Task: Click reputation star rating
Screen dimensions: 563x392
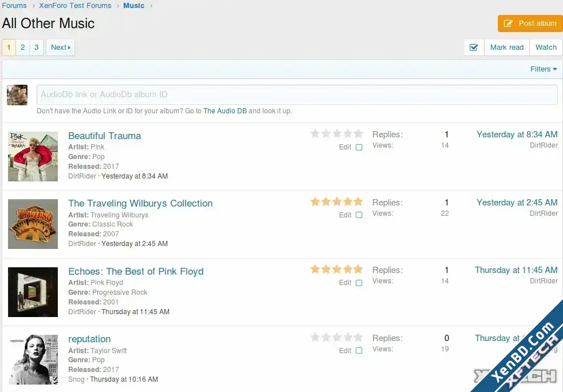Action: pyautogui.click(x=336, y=337)
